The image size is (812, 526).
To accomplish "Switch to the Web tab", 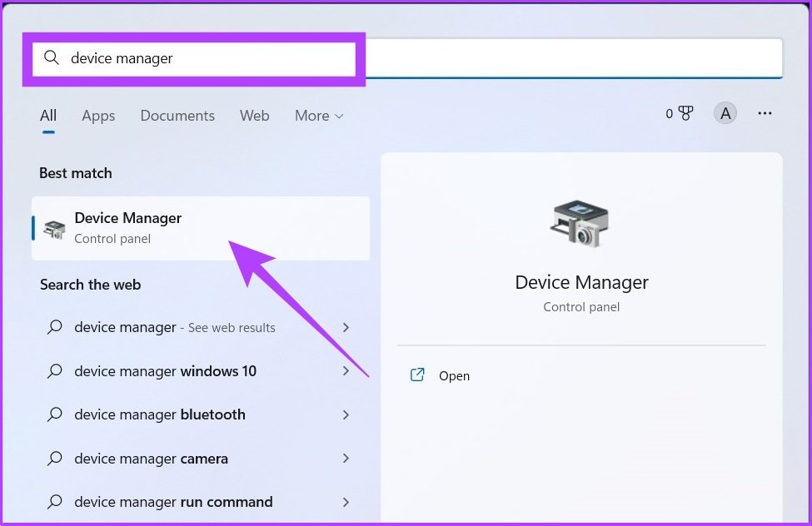I will tap(254, 116).
